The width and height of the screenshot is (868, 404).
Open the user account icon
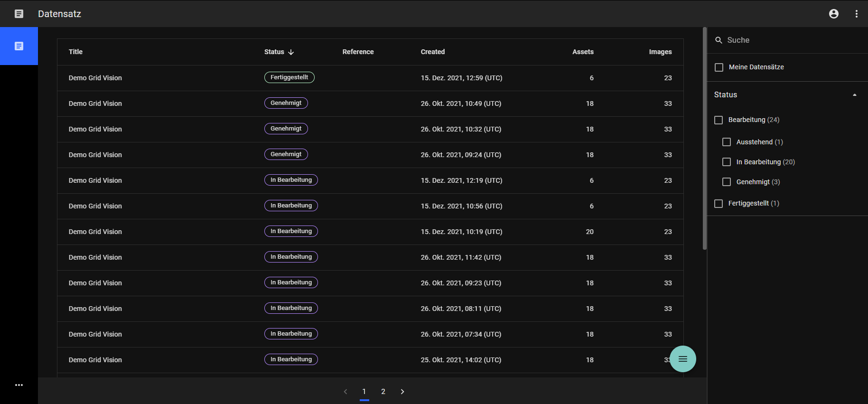pos(833,14)
